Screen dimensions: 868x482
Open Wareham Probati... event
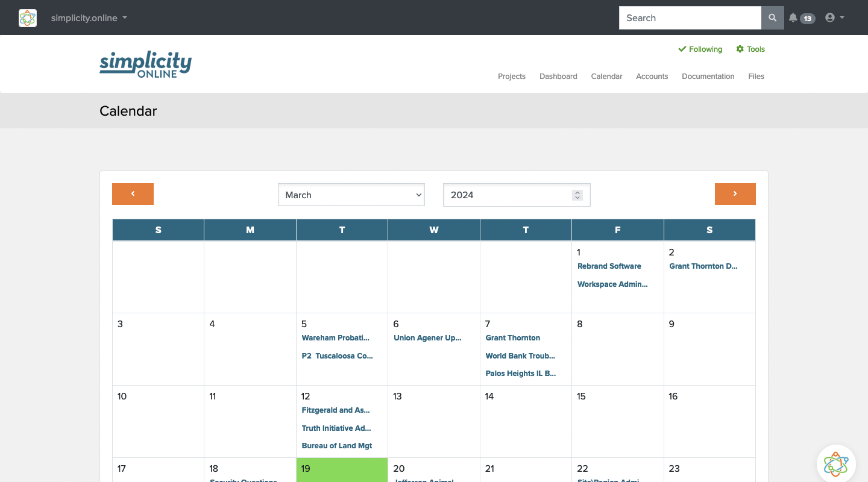tap(336, 338)
